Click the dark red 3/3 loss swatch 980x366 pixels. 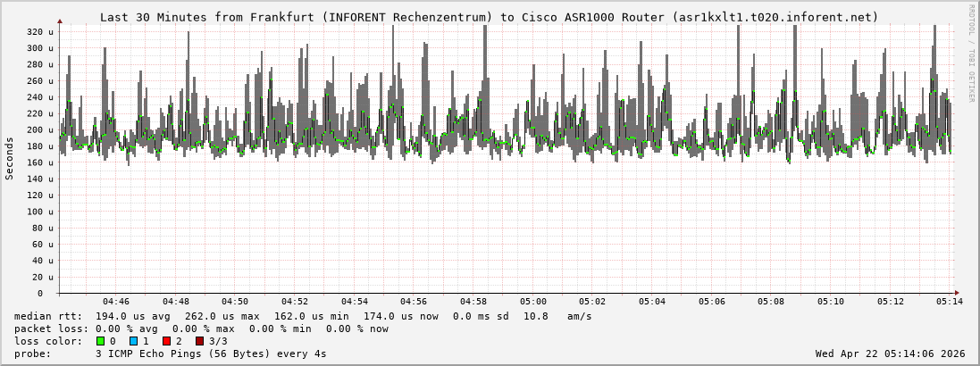[x=200, y=341]
